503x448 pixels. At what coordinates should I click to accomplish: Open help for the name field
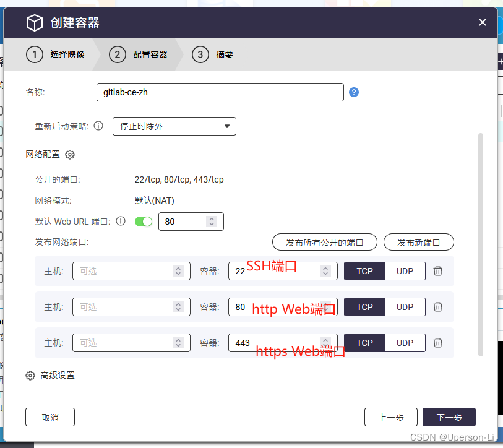pos(353,92)
